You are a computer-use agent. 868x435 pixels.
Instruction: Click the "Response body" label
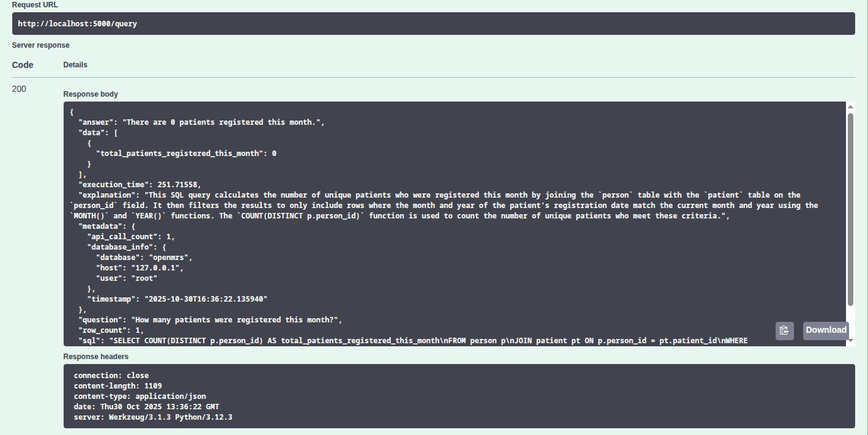click(x=91, y=94)
